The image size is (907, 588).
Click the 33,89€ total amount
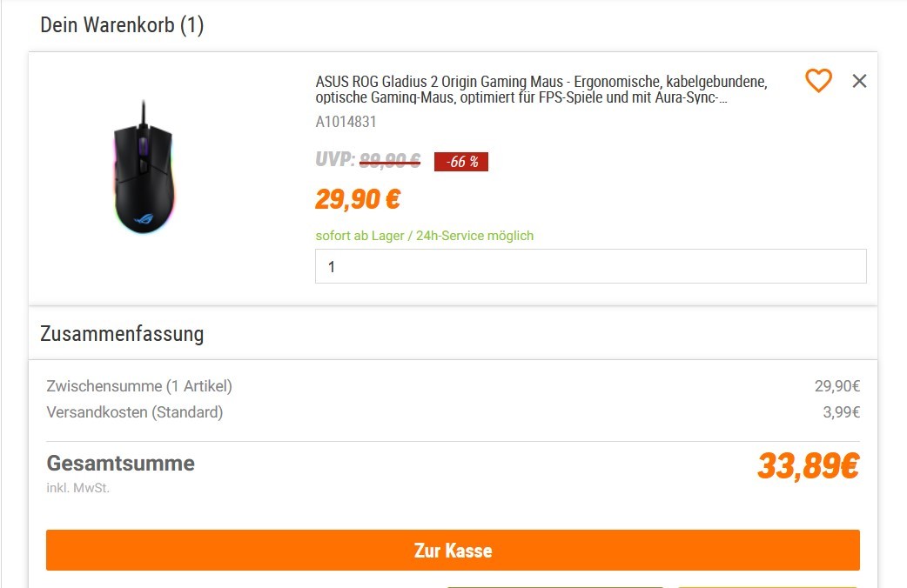point(809,466)
